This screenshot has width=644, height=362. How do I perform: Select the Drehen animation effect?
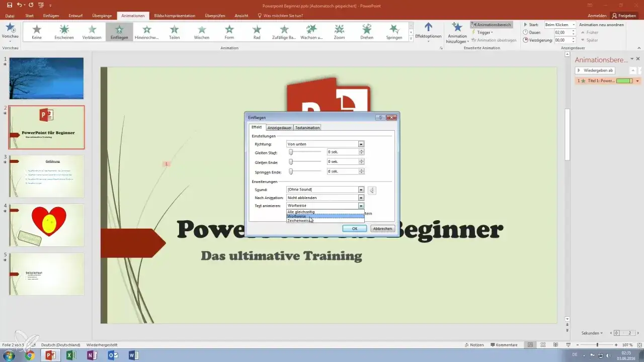367,32
